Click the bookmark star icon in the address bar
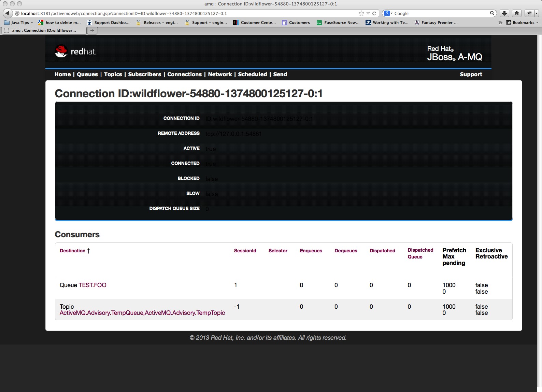This screenshot has height=392, width=542. (x=361, y=13)
